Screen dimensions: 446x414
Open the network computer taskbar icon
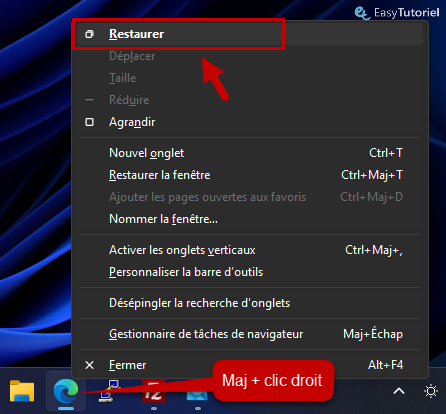(110, 391)
